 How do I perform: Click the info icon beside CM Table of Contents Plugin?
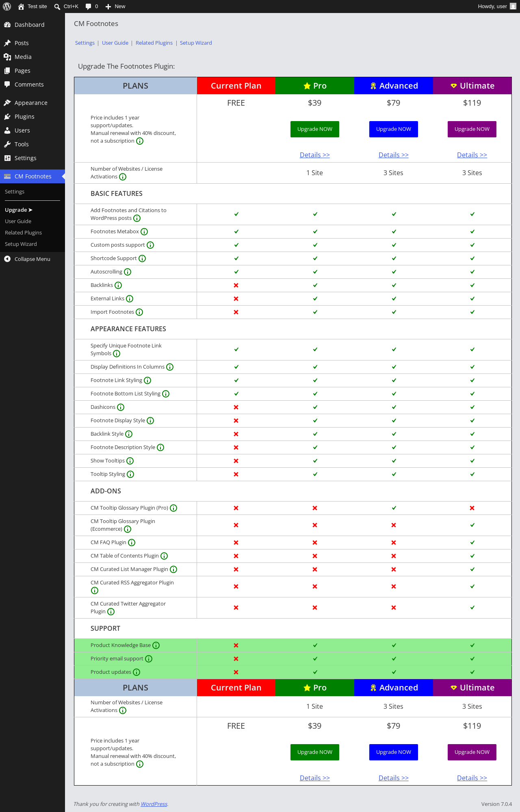point(164,556)
